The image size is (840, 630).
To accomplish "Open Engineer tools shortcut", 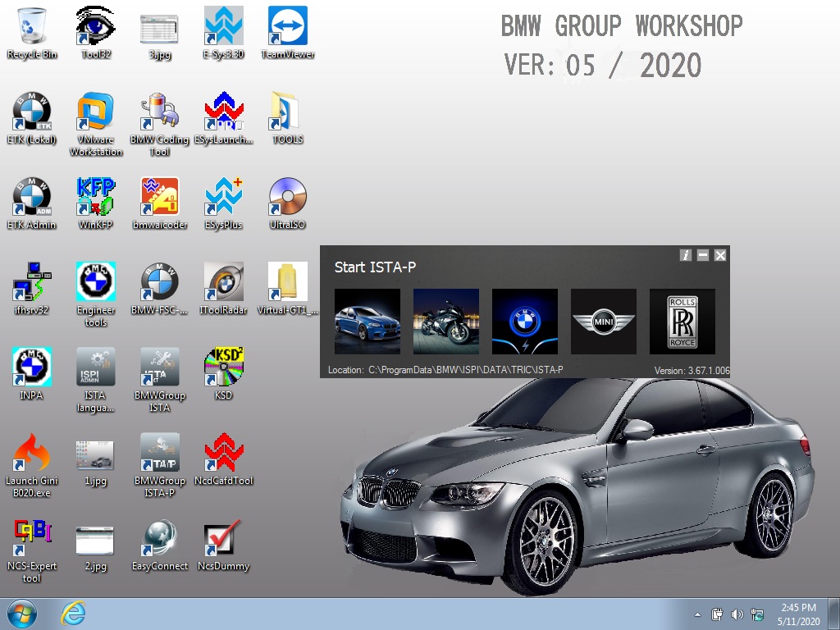I will point(95,294).
